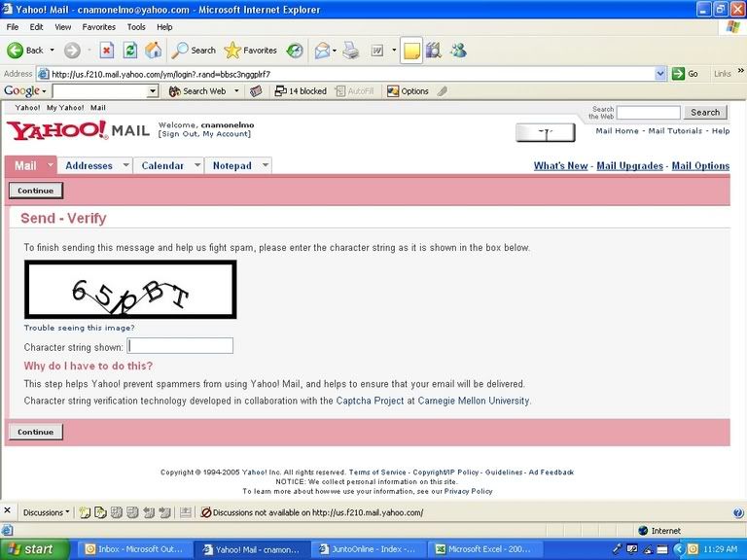The image size is (747, 560).
Task: Click the top Continue button
Action: point(36,191)
